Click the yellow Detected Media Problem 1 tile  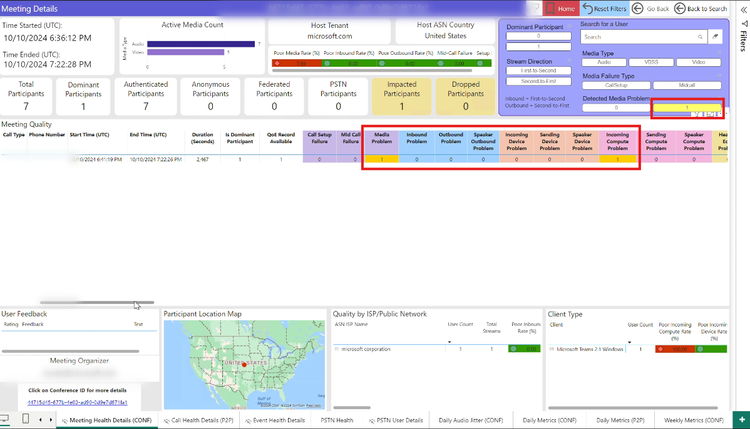pos(685,107)
